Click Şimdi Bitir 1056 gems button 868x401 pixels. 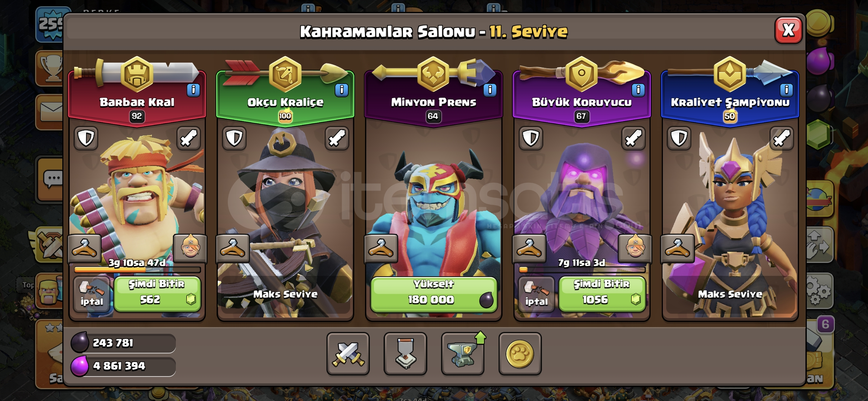click(x=602, y=294)
